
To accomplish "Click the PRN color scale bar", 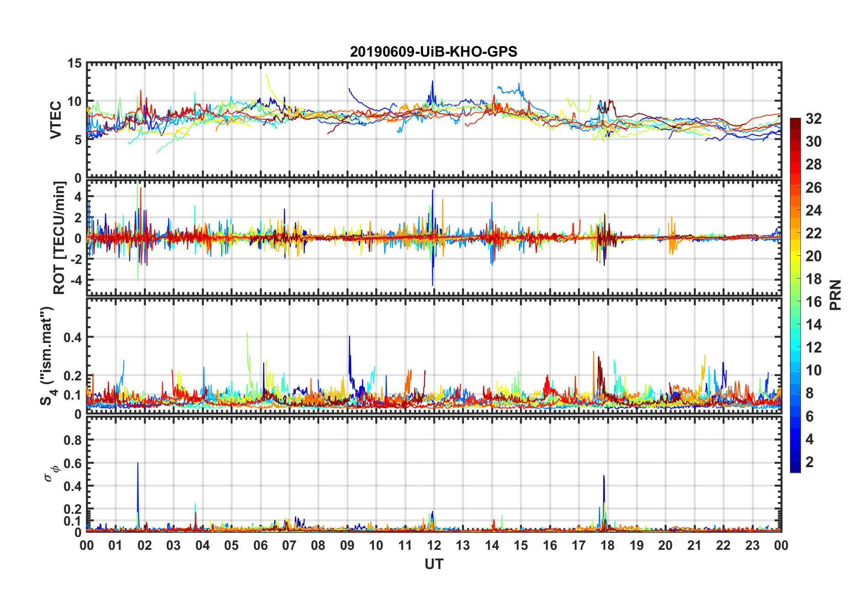I will pos(795,295).
